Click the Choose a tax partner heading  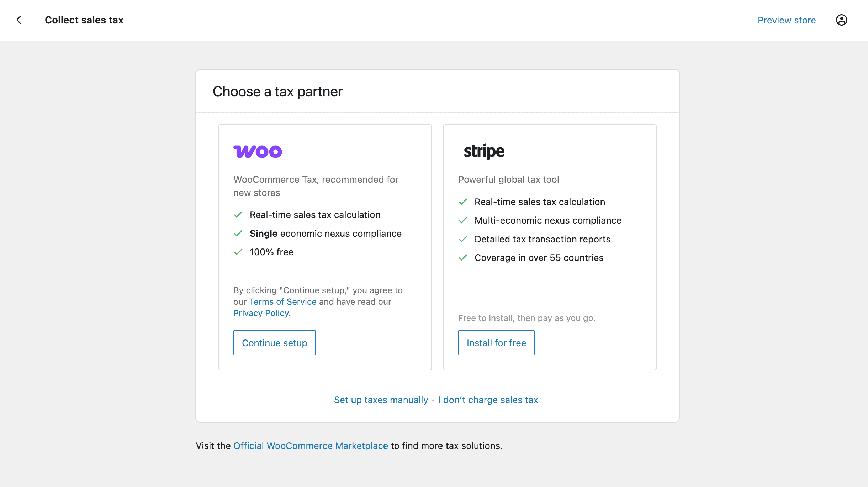click(x=277, y=91)
